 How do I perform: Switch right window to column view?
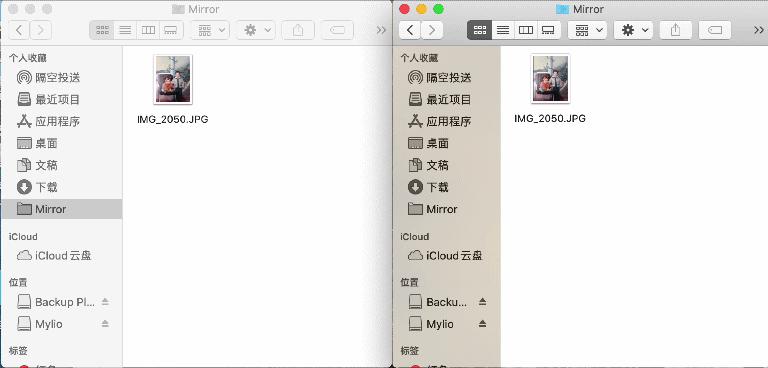(526, 30)
